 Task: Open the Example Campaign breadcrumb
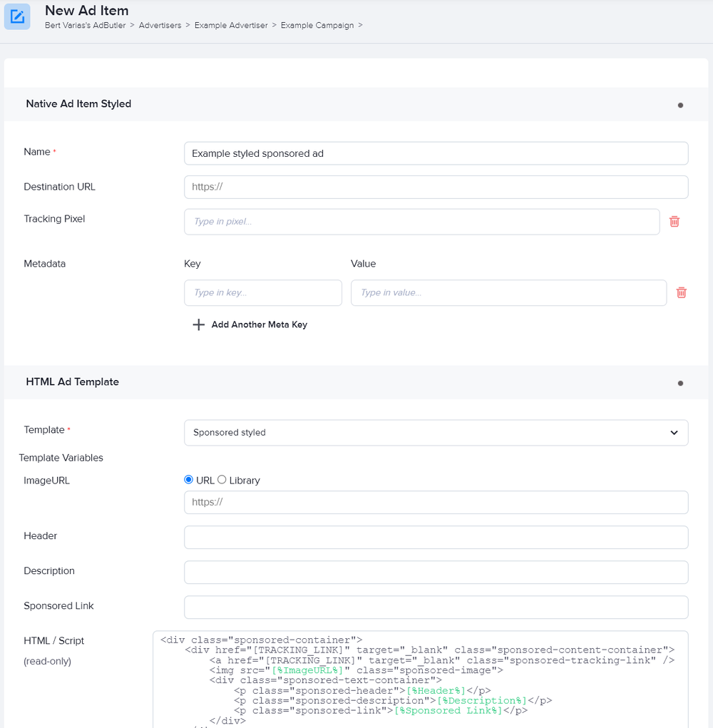point(317,26)
